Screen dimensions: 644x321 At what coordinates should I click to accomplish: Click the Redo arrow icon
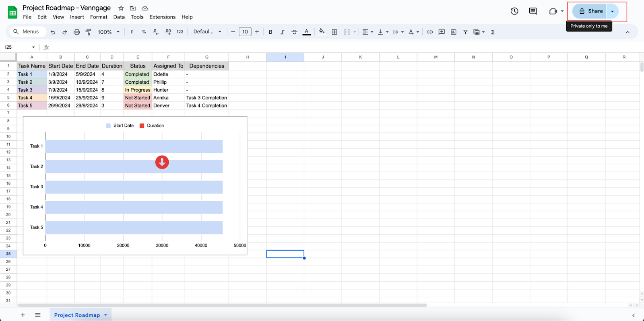[x=64, y=32]
